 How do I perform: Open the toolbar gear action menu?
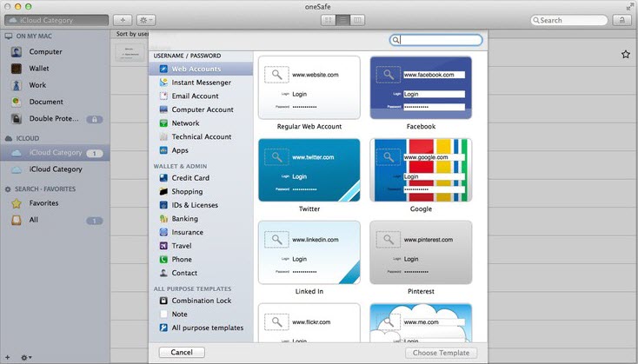click(146, 20)
